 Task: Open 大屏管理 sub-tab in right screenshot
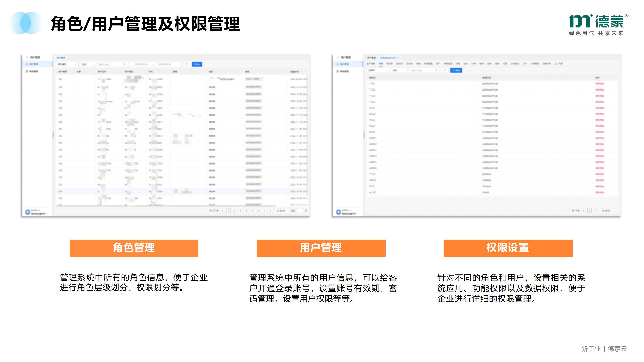[535, 64]
